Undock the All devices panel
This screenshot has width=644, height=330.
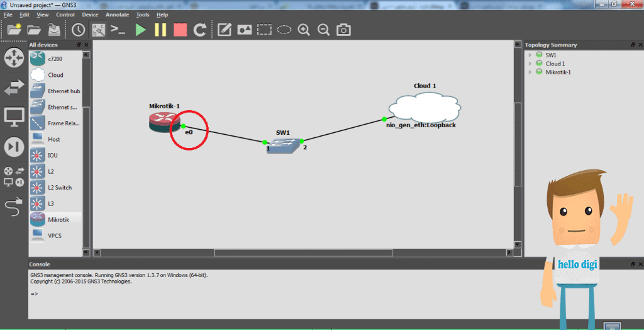(79, 45)
